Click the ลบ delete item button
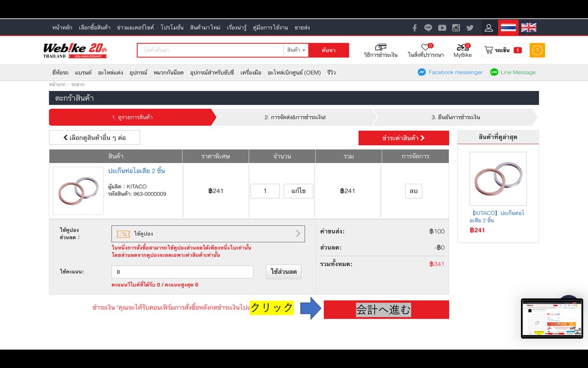 [x=414, y=191]
